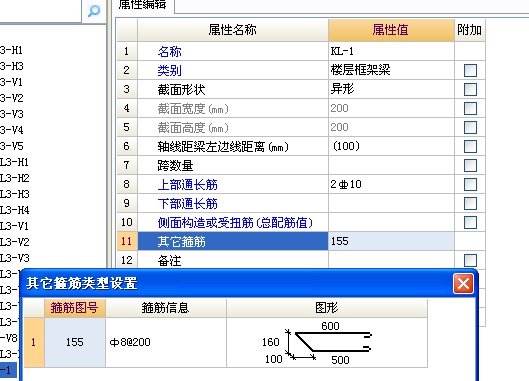Click the 图形 column header
529x381 pixels.
tap(327, 308)
